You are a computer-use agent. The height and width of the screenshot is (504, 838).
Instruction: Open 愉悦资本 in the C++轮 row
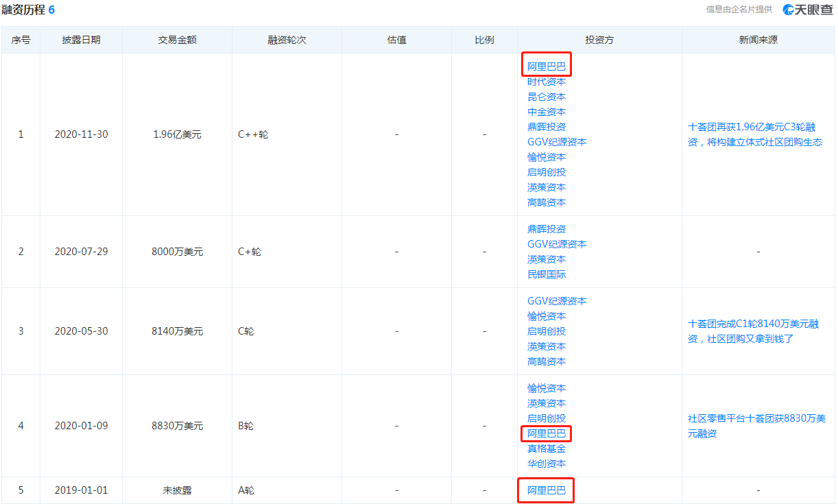[x=547, y=157]
